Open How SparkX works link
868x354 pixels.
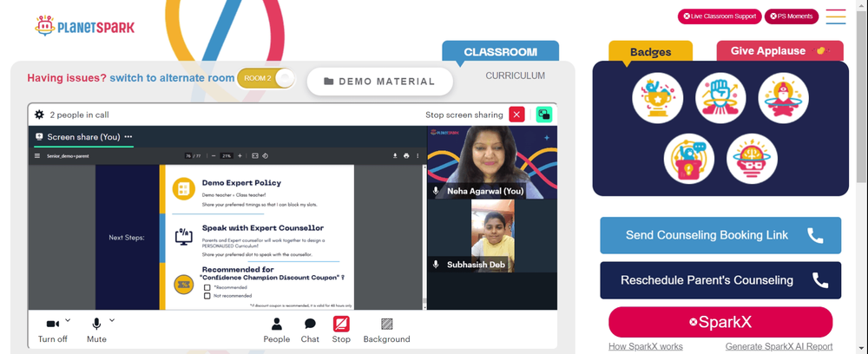[x=646, y=347]
